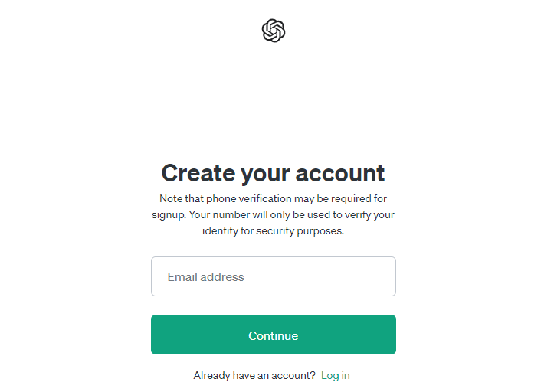This screenshot has width=554, height=392.
Task: Click the word 'Create' in the title
Action: (x=198, y=173)
